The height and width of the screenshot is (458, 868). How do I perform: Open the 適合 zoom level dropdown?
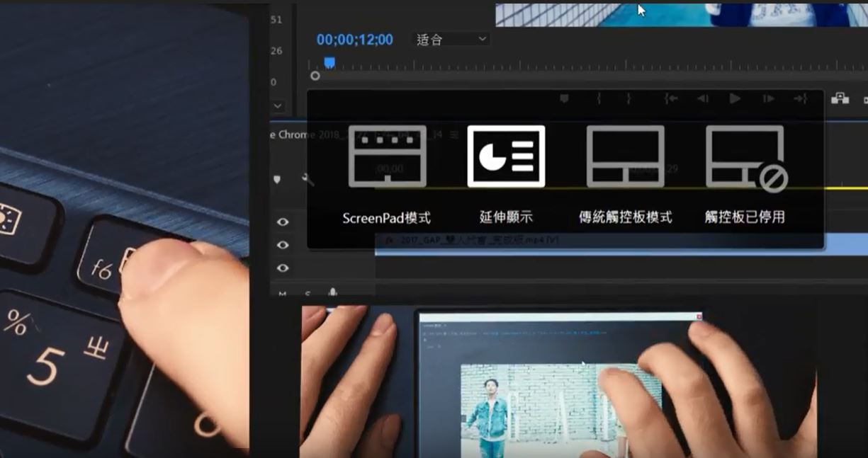(451, 40)
